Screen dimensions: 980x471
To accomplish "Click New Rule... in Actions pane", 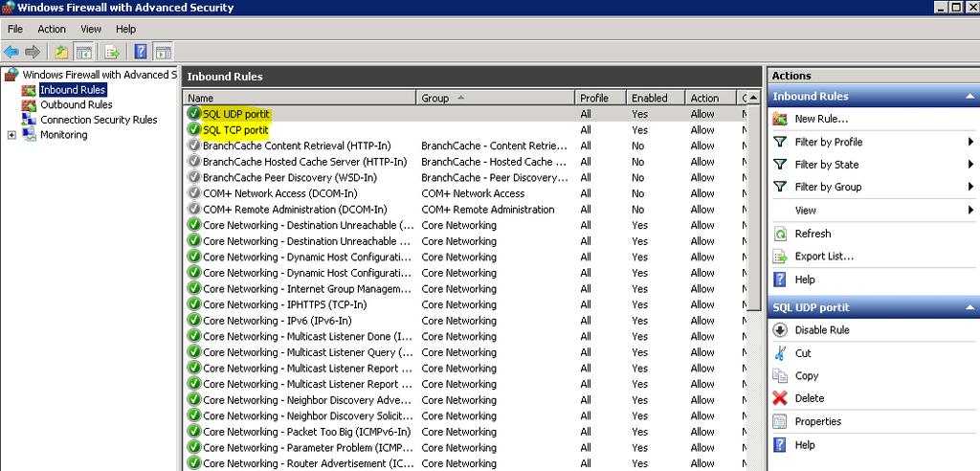I will pyautogui.click(x=821, y=119).
